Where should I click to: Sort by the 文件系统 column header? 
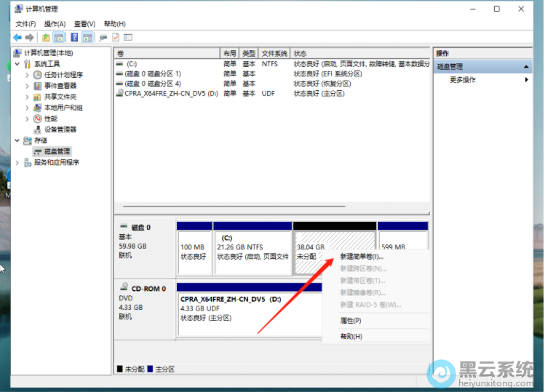[274, 54]
